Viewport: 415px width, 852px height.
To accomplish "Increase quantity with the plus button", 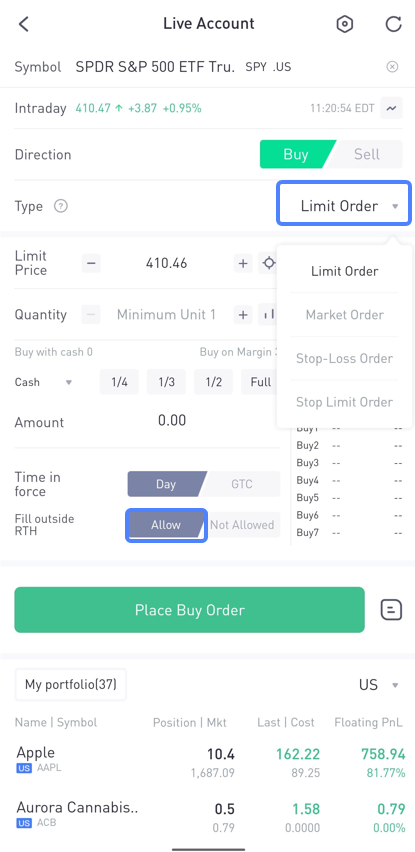I will (x=243, y=315).
